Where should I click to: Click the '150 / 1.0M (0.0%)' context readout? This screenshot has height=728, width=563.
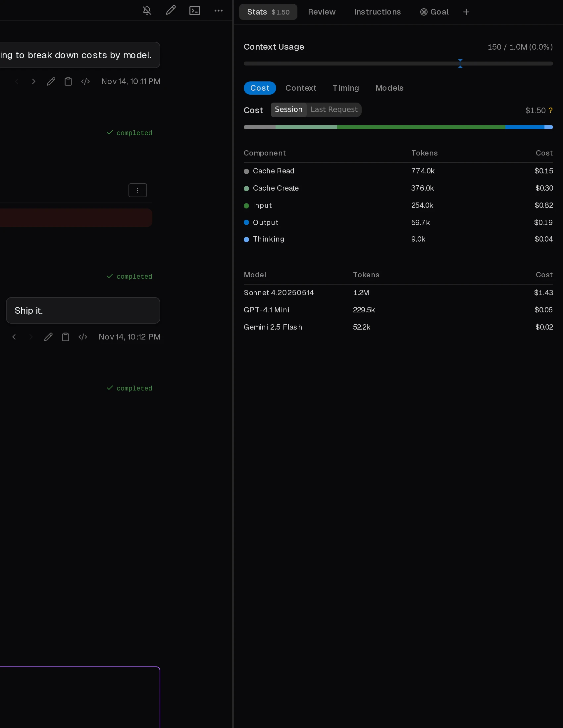[520, 47]
